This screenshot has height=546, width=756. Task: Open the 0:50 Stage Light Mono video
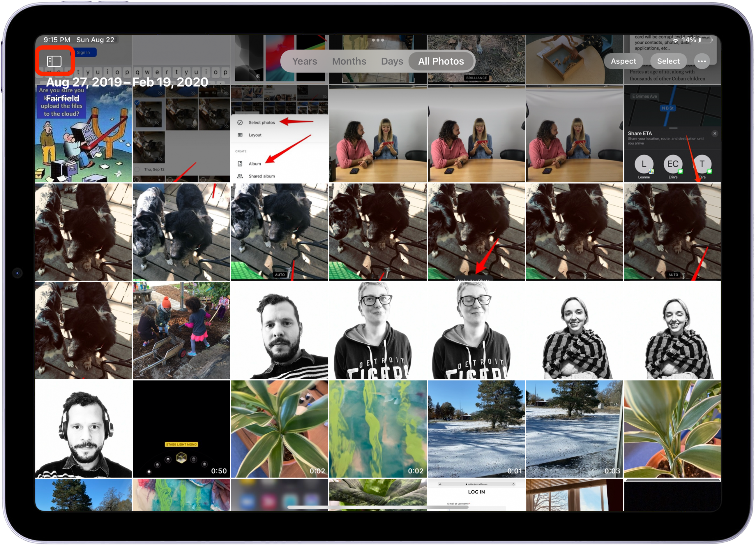pyautogui.click(x=181, y=429)
